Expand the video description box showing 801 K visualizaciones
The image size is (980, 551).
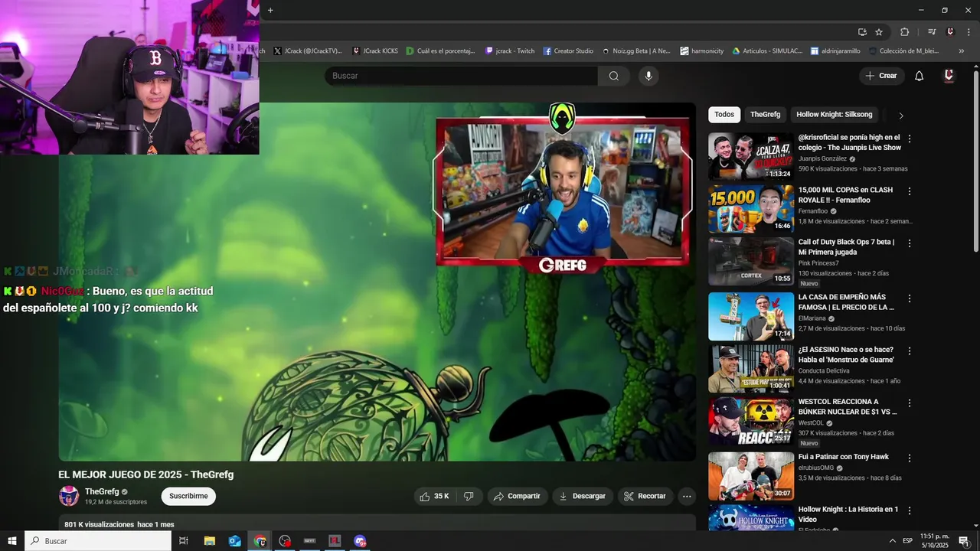pyautogui.click(x=377, y=523)
